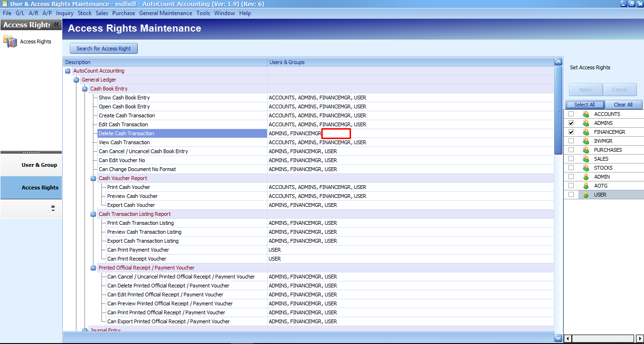The height and width of the screenshot is (344, 644).
Task: Collapse the sidebar with double chevron
Action: click(56, 25)
